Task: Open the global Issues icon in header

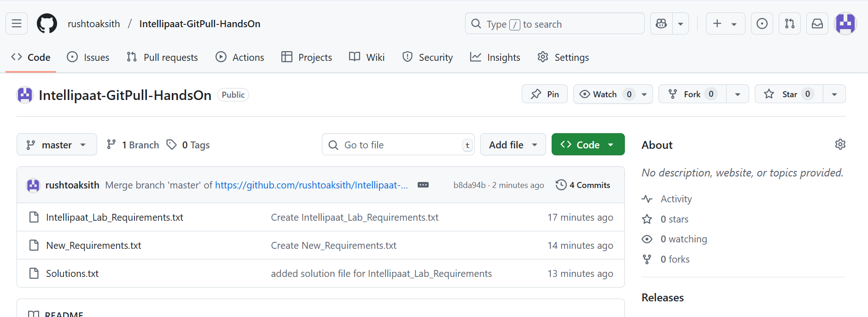Action: click(x=762, y=23)
